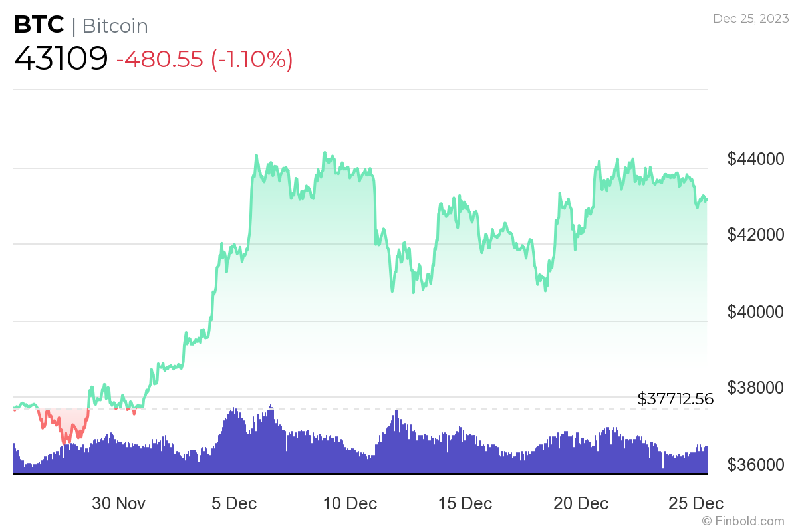The height and width of the screenshot is (532, 798).
Task: Click the 10 Dec x-axis label
Action: [x=350, y=503]
